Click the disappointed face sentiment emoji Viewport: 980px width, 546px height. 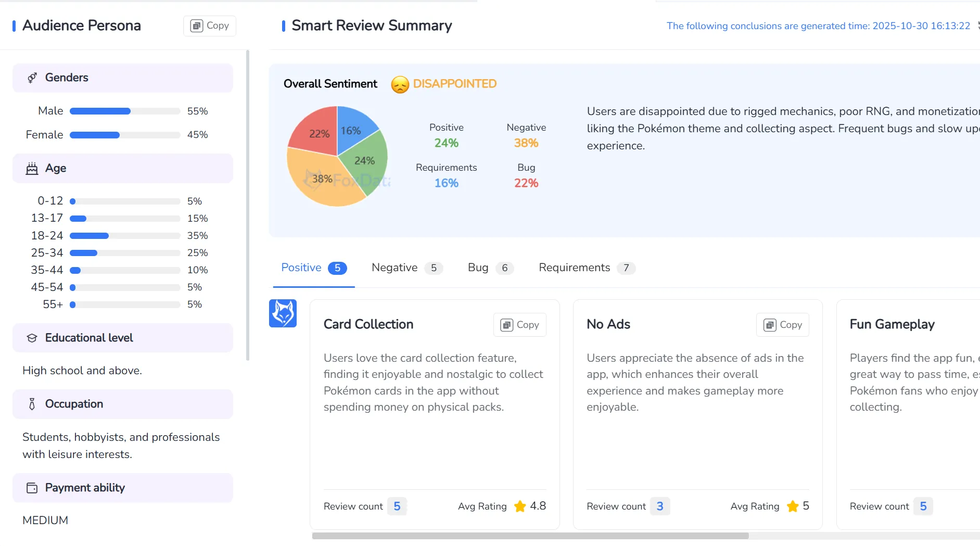coord(400,84)
